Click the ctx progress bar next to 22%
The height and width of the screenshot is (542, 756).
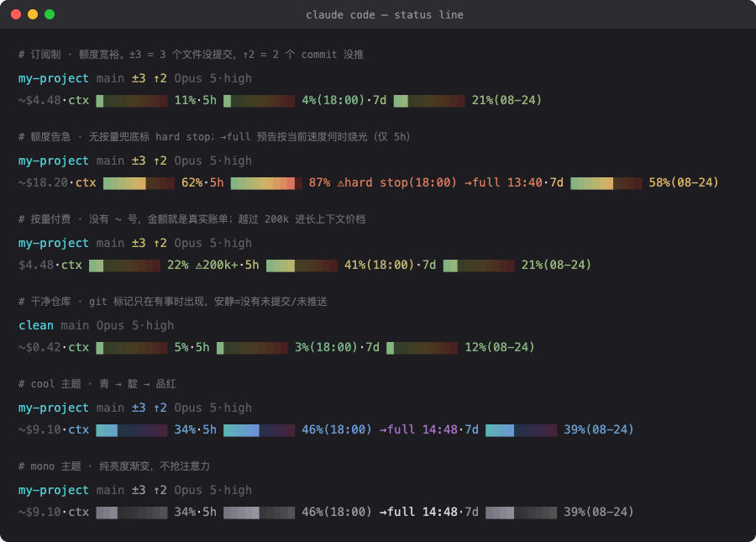124,266
